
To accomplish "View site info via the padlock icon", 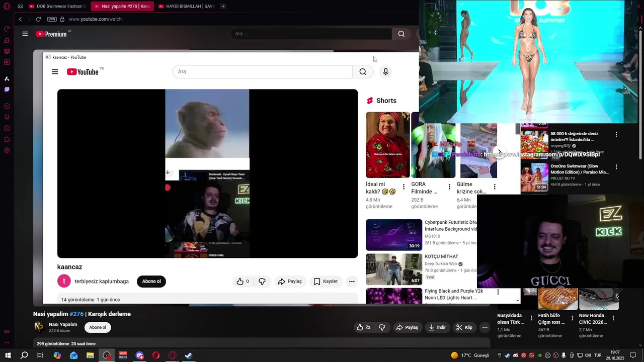I will [x=62, y=19].
